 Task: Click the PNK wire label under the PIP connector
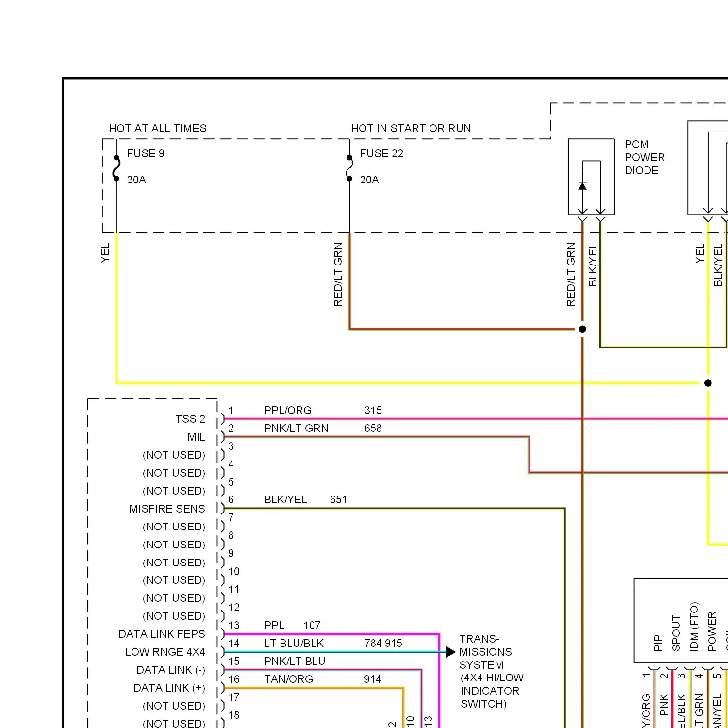pos(664,705)
